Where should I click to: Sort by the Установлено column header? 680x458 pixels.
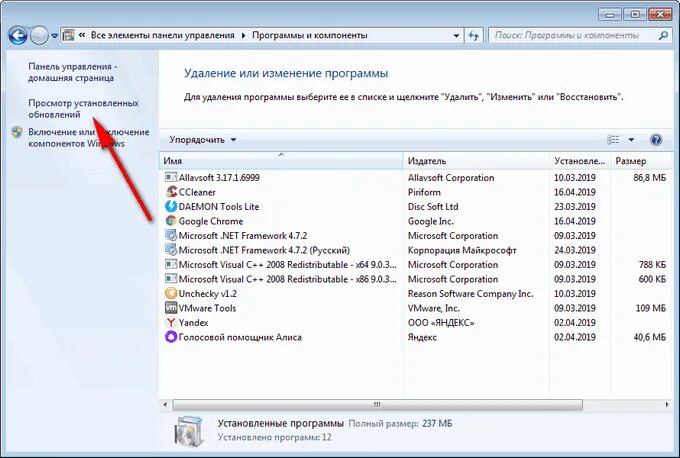tap(580, 161)
